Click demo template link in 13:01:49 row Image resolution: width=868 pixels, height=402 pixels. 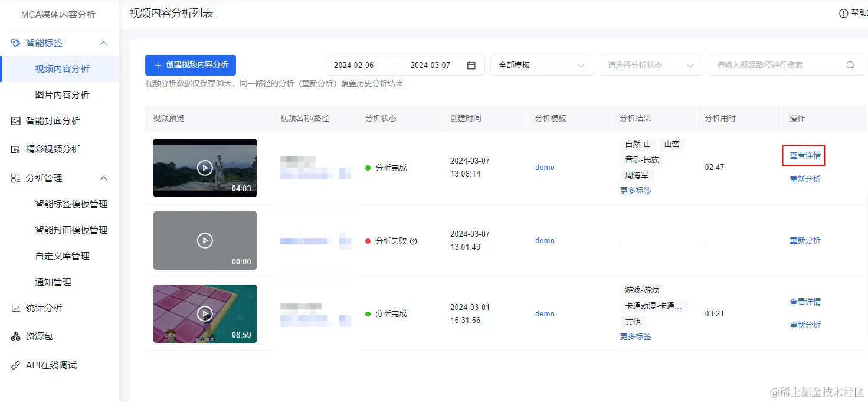pos(545,241)
